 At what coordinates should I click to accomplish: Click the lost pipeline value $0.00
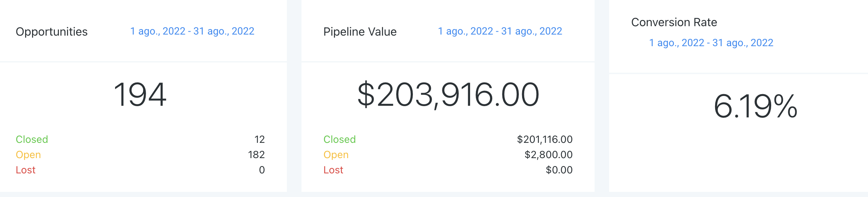coord(559,170)
